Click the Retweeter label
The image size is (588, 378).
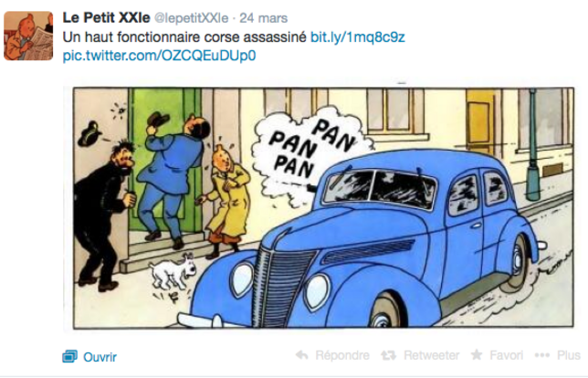click(431, 355)
